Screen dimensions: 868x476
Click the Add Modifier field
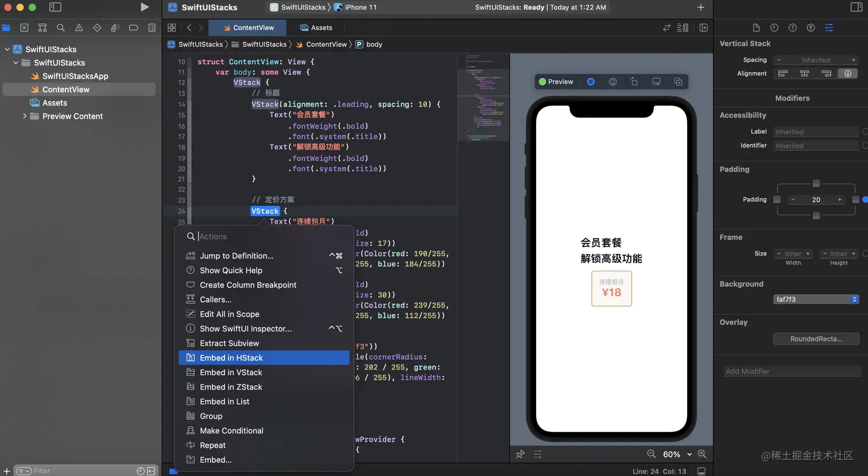792,372
